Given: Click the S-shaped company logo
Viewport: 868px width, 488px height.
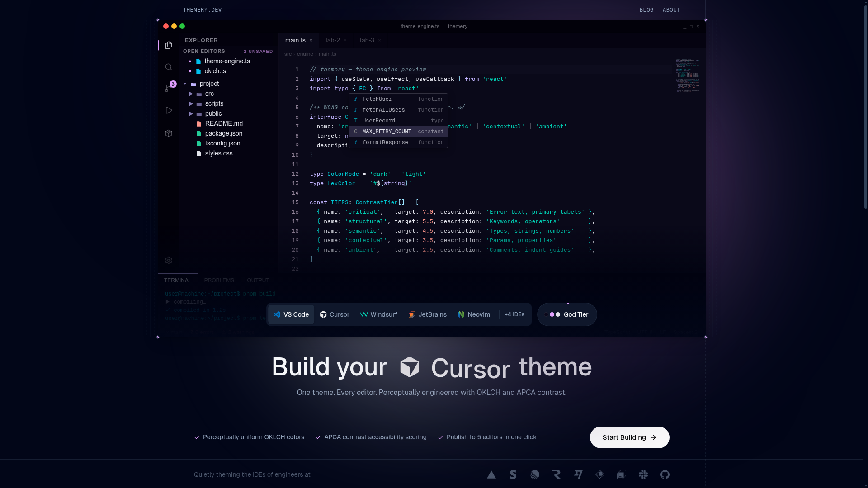Looking at the screenshot, I should pos(513,474).
